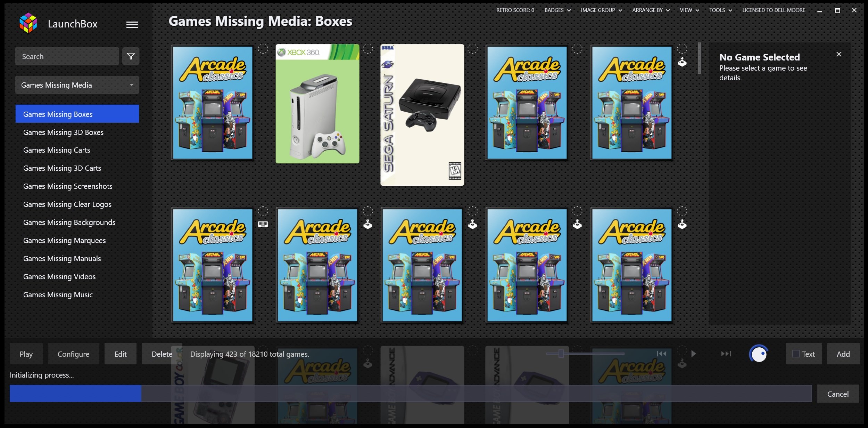Image resolution: width=868 pixels, height=428 pixels.
Task: Select Games Missing Clear Logos
Action: (77, 204)
